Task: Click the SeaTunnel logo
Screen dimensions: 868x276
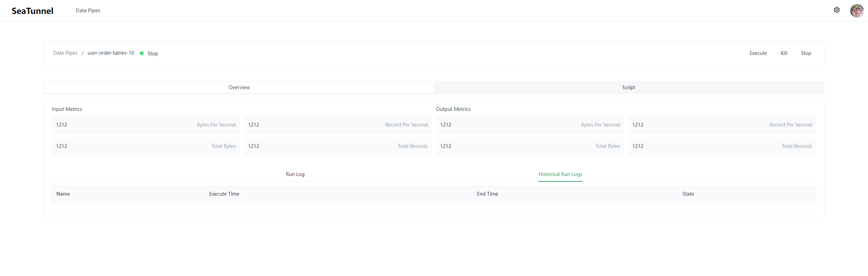Action: click(x=33, y=11)
